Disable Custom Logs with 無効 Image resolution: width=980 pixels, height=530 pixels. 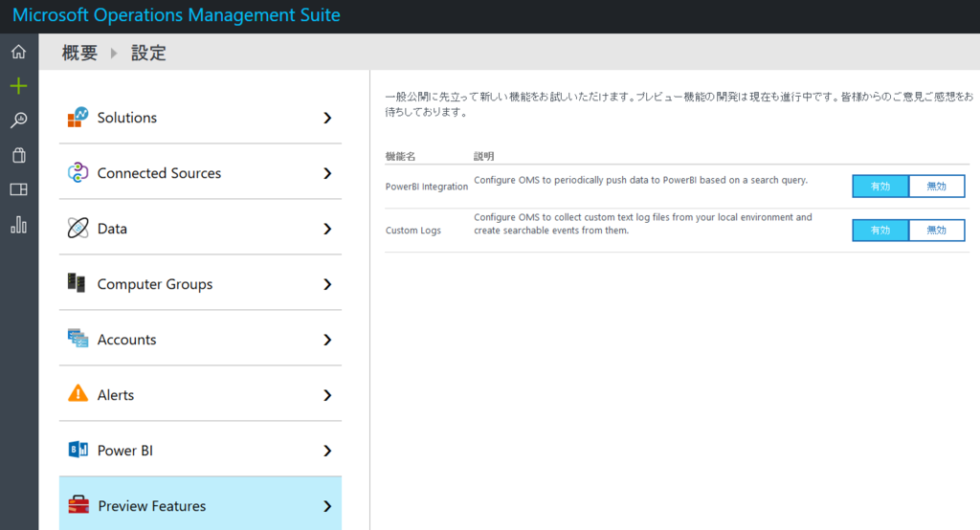936,230
